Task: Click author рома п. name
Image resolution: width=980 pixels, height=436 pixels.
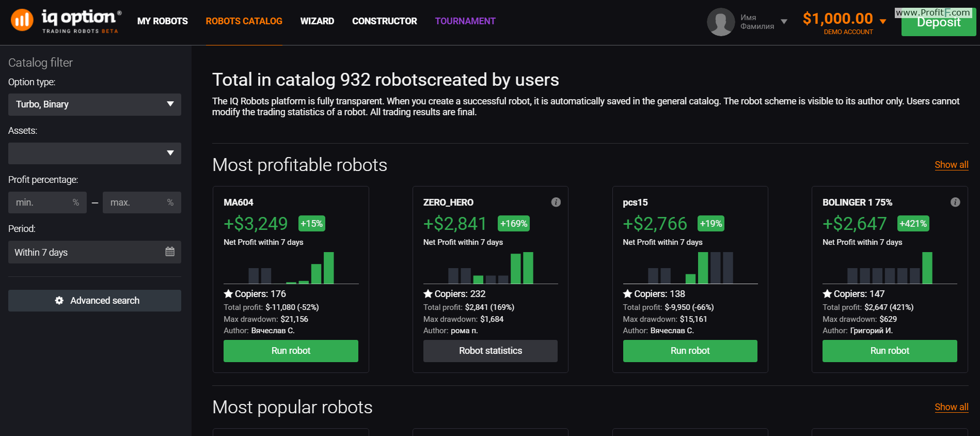Action: pyautogui.click(x=464, y=331)
